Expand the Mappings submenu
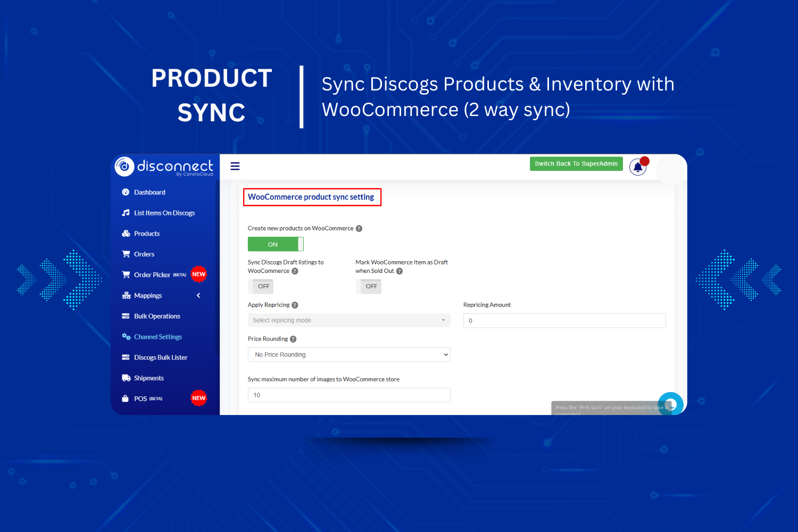Viewport: 798px width, 532px height. pyautogui.click(x=147, y=295)
